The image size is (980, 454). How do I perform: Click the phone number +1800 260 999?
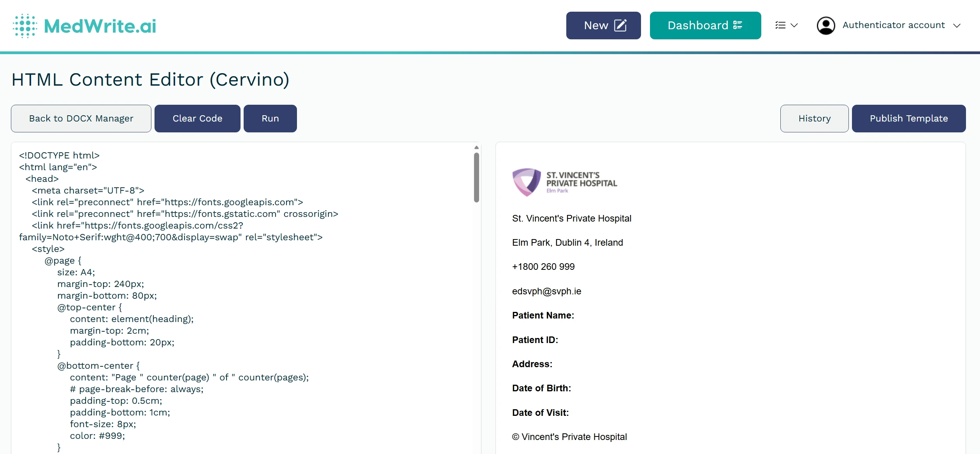[x=543, y=267]
